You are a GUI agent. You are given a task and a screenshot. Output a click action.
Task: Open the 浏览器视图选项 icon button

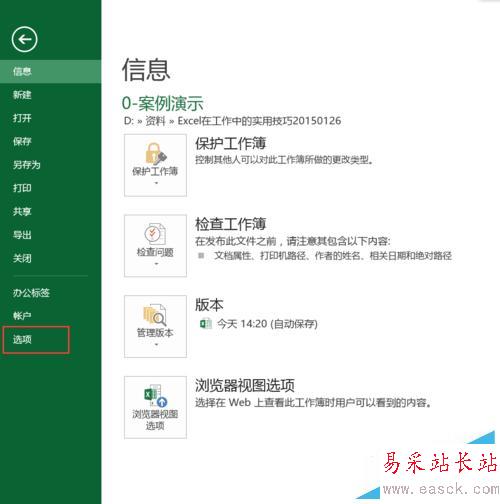click(x=155, y=407)
